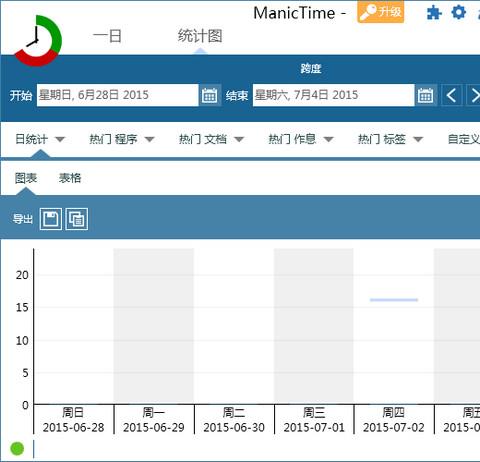Open settings via the gear icon
Screen dimensions: 480x462
(x=459, y=12)
